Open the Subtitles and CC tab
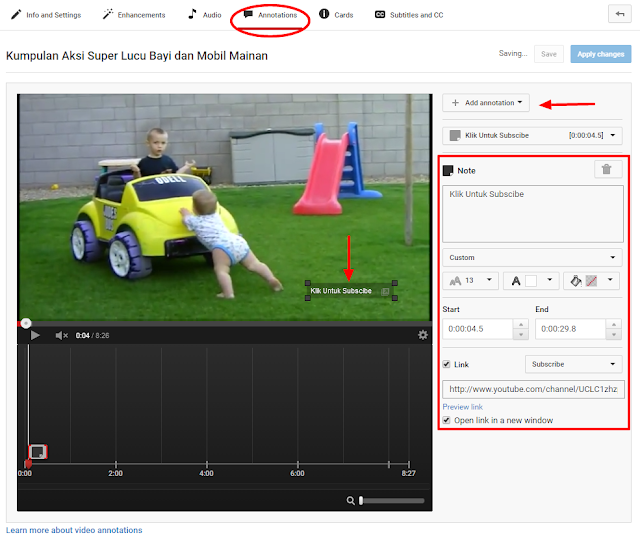The height and width of the screenshot is (537, 640). [x=409, y=15]
